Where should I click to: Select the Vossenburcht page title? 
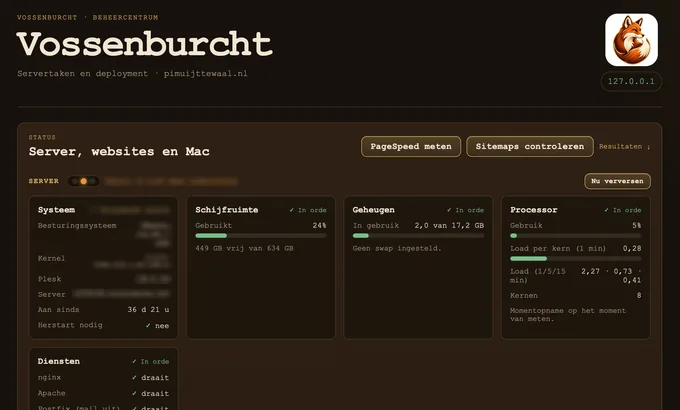(x=144, y=44)
